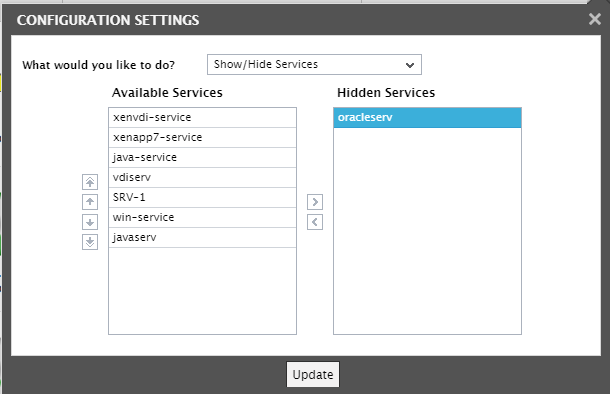This screenshot has width=610, height=394.
Task: Select java-service list item
Action: [202, 158]
